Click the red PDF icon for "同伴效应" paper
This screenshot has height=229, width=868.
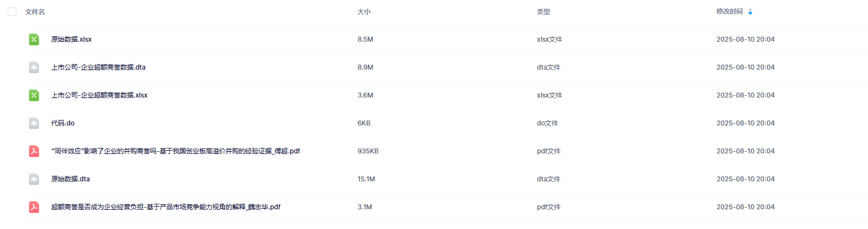point(34,151)
